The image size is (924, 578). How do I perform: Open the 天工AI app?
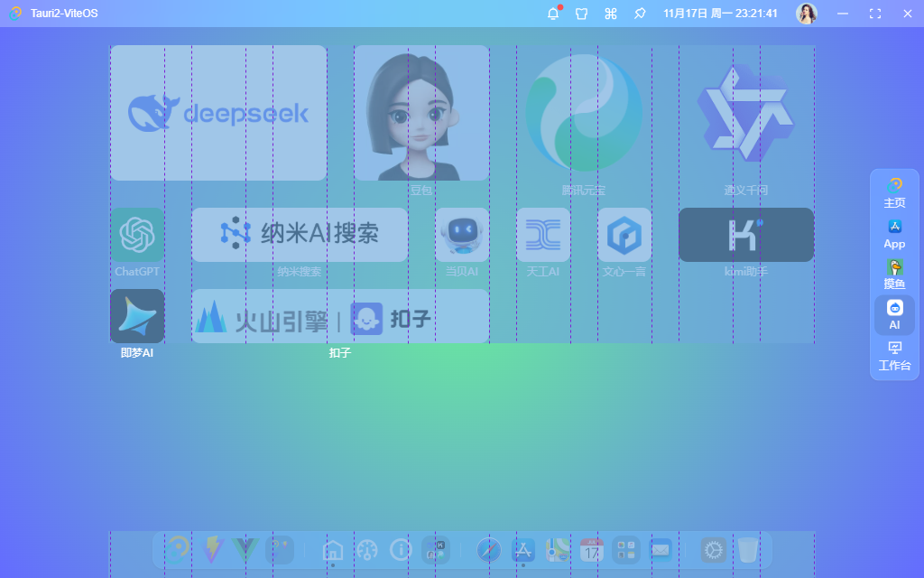click(543, 234)
